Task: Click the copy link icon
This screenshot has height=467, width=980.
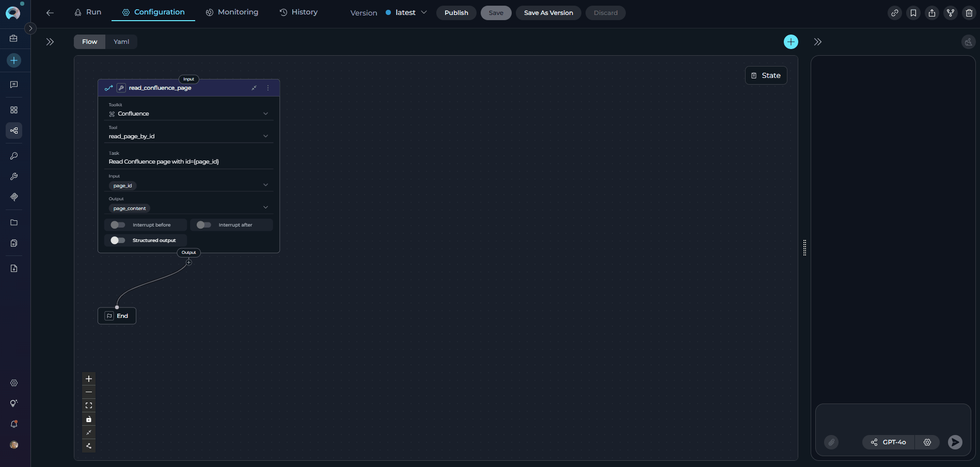Action: point(894,13)
